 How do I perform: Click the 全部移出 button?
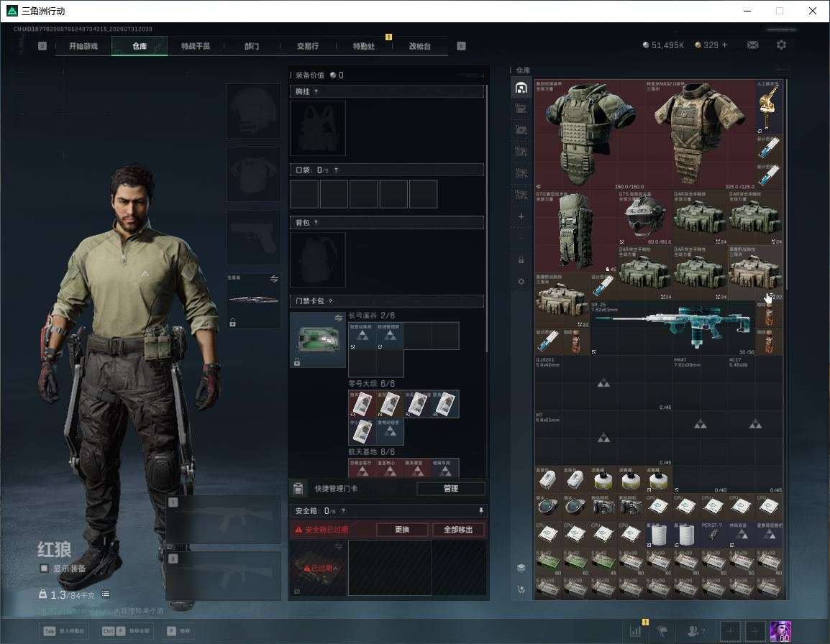pyautogui.click(x=458, y=529)
